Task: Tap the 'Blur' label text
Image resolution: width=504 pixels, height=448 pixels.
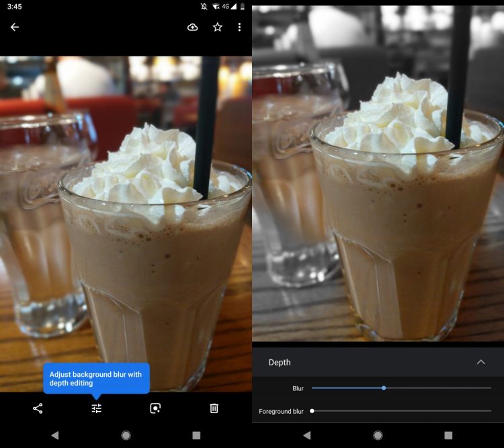Action: click(x=298, y=388)
